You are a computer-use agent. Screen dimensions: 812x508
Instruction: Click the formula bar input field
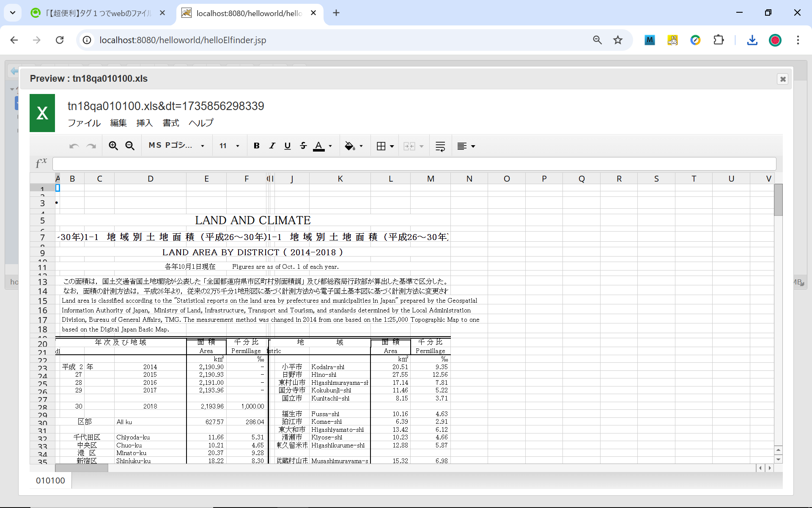click(x=414, y=164)
